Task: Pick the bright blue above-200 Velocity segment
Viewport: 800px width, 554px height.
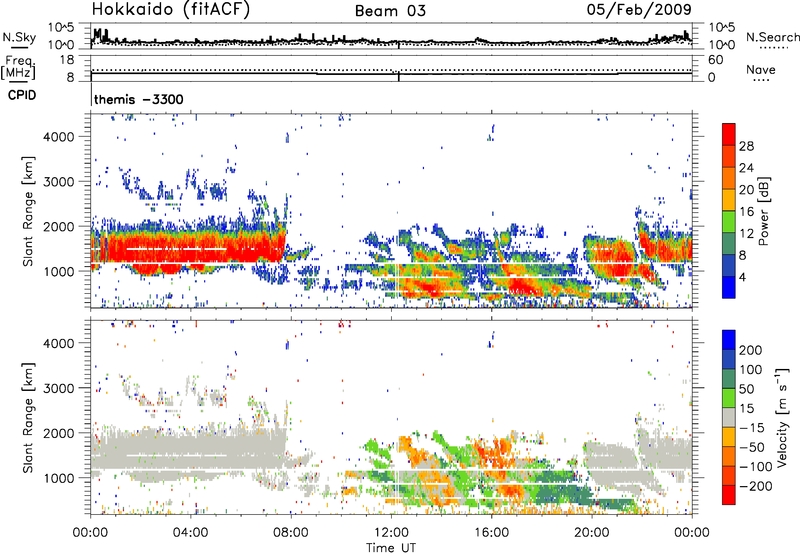Action: point(729,340)
